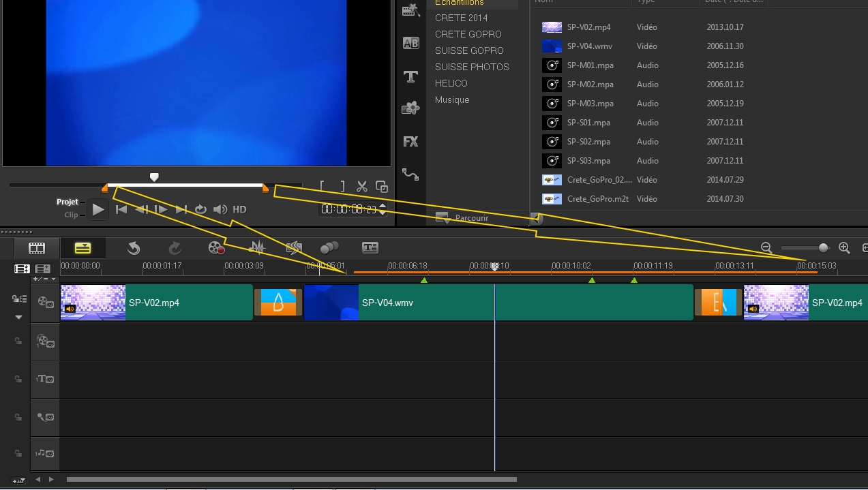
Task: Toggle HD preview mode
Action: (239, 210)
